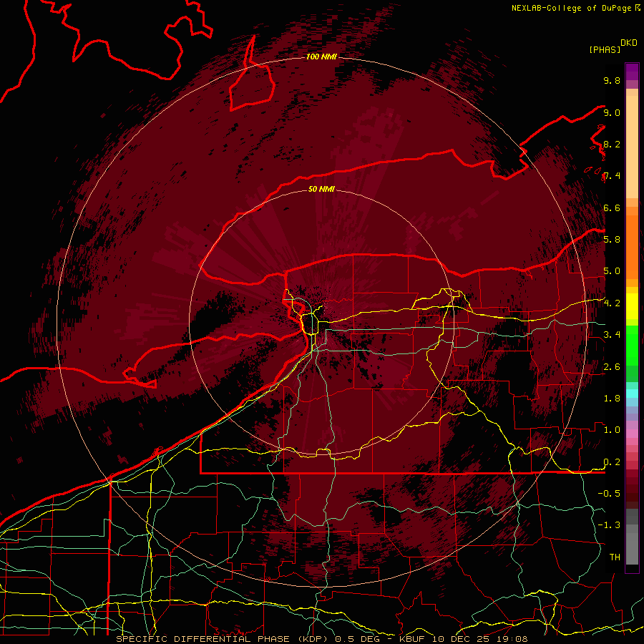Click the NEXLAB-College of DuPage watermark text
644x644 pixels.
click(576, 8)
